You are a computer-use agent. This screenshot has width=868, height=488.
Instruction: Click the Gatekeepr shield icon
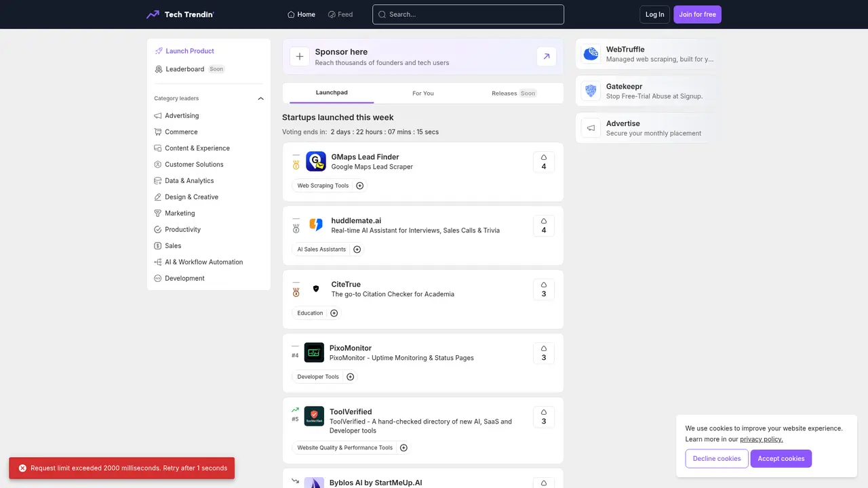[x=591, y=91]
